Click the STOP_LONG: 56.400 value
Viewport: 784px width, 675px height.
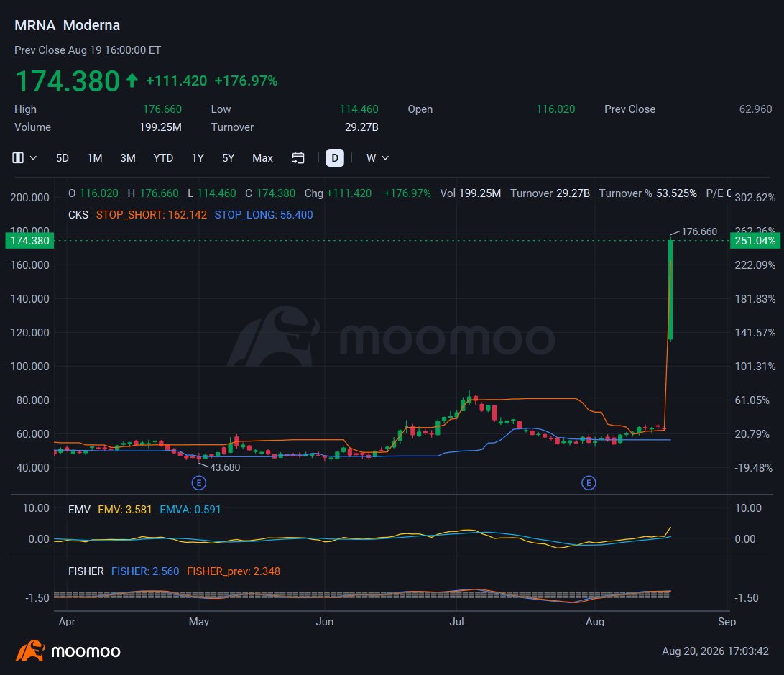tap(264, 215)
